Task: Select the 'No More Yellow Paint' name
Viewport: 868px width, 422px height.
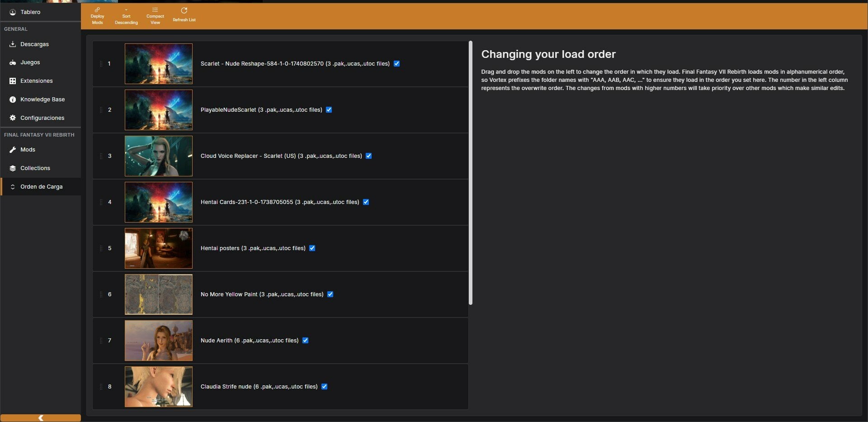Action: pos(229,294)
